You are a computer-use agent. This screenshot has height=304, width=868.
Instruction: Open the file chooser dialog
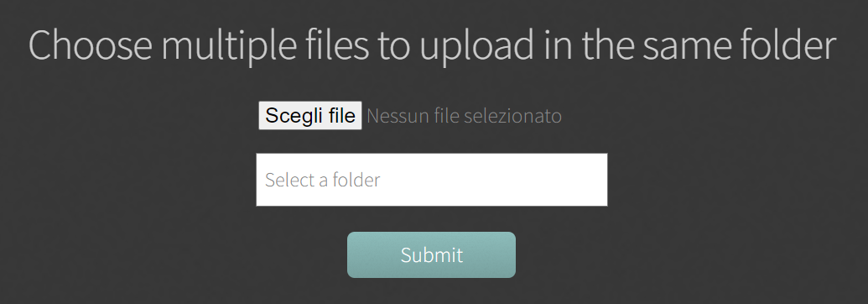point(310,115)
